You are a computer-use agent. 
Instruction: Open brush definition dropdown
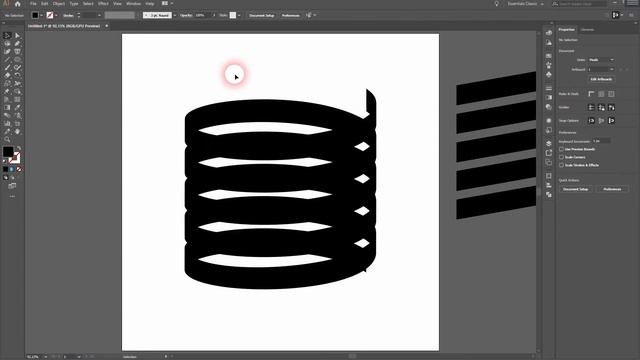[x=175, y=16]
